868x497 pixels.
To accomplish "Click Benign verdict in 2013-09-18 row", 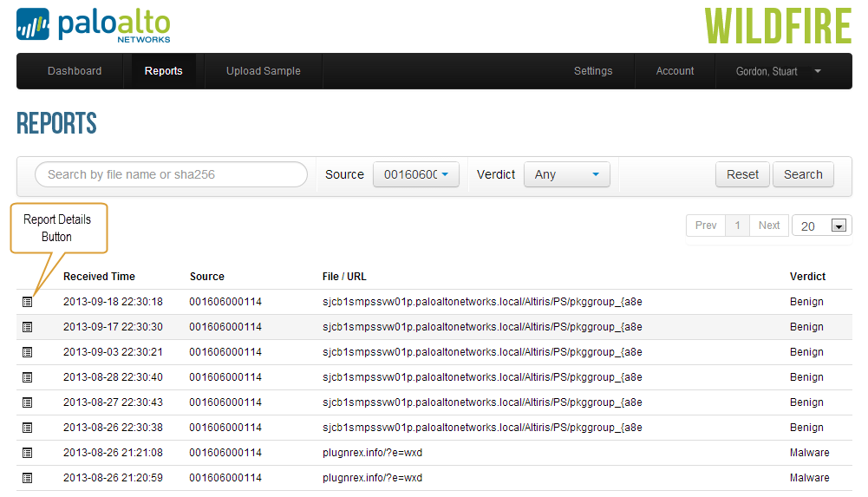I will pyautogui.click(x=806, y=302).
